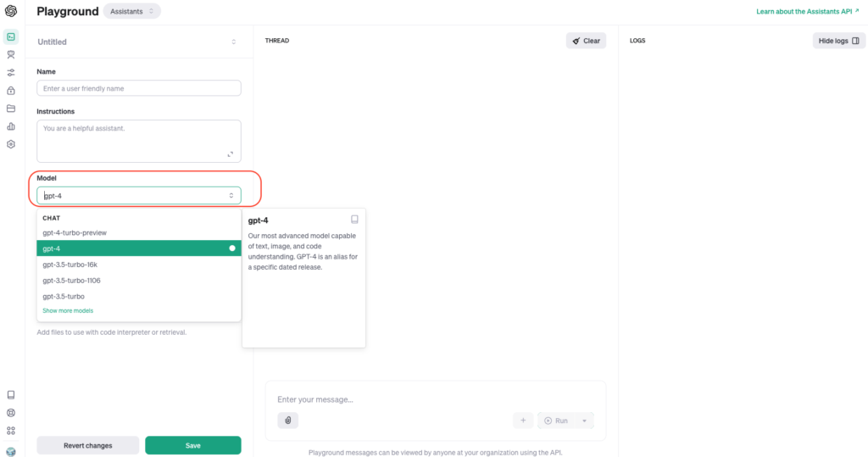868x457 pixels.
Task: Open the Assistants mode dropdown
Action: tap(132, 11)
